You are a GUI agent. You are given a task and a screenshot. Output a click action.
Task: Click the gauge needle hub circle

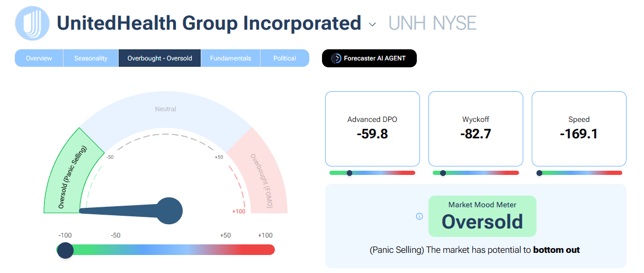pos(169,211)
